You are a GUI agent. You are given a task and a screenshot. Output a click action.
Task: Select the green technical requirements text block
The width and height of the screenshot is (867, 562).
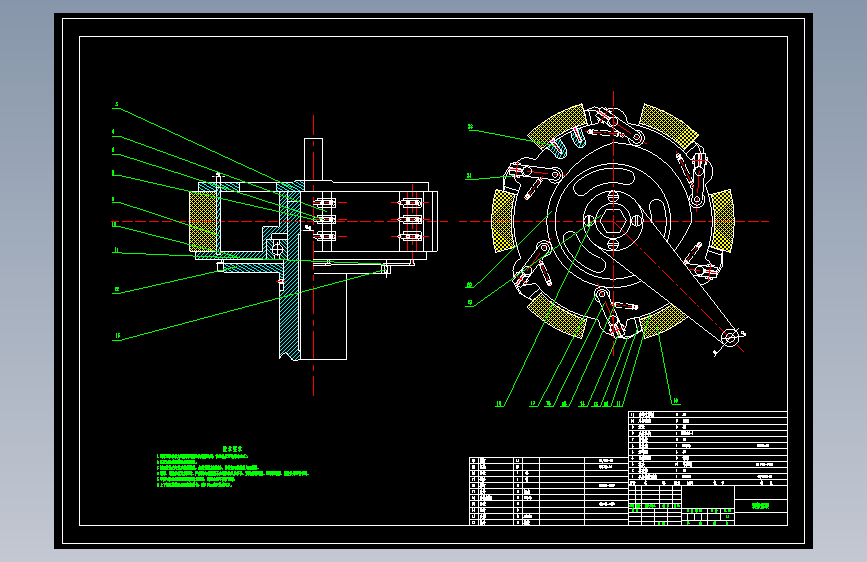tap(233, 467)
